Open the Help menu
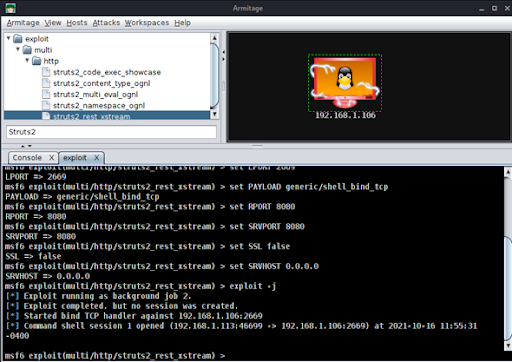This screenshot has height=362, width=512. [x=182, y=23]
